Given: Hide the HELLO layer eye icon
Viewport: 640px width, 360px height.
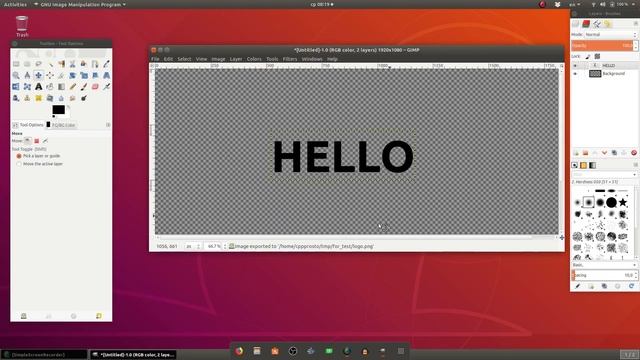Looking at the screenshot, I should pos(575,65).
